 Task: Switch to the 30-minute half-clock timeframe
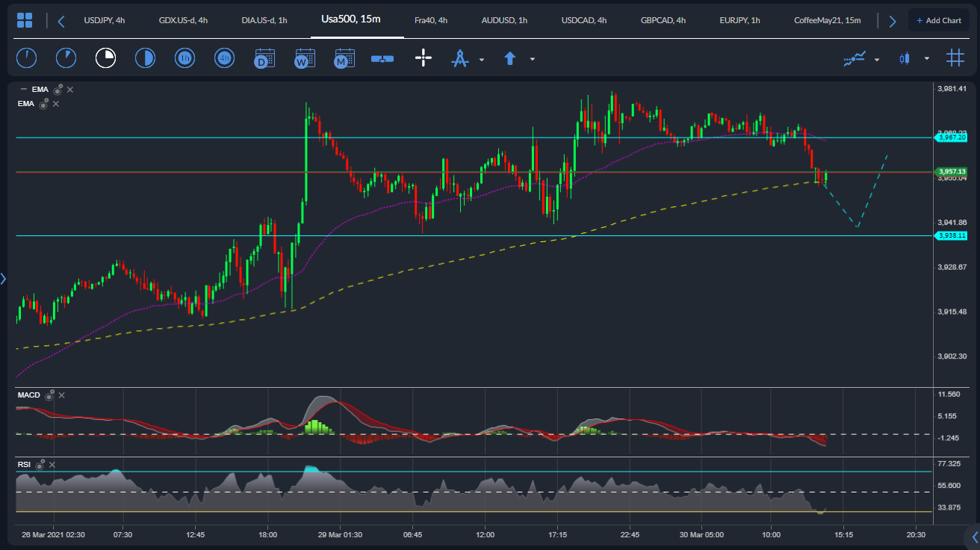click(145, 58)
